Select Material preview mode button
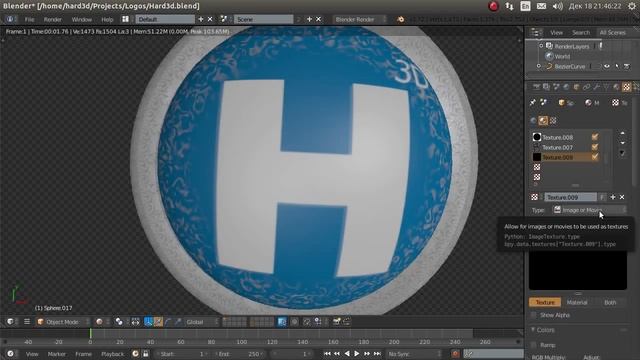 pos(577,302)
